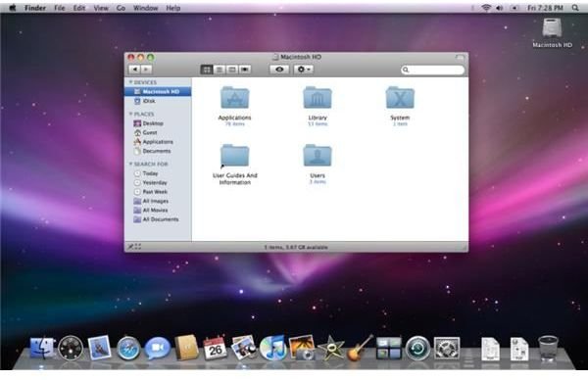Open iChat in the Dock
Screen dimensions: 588x380
click(158, 348)
